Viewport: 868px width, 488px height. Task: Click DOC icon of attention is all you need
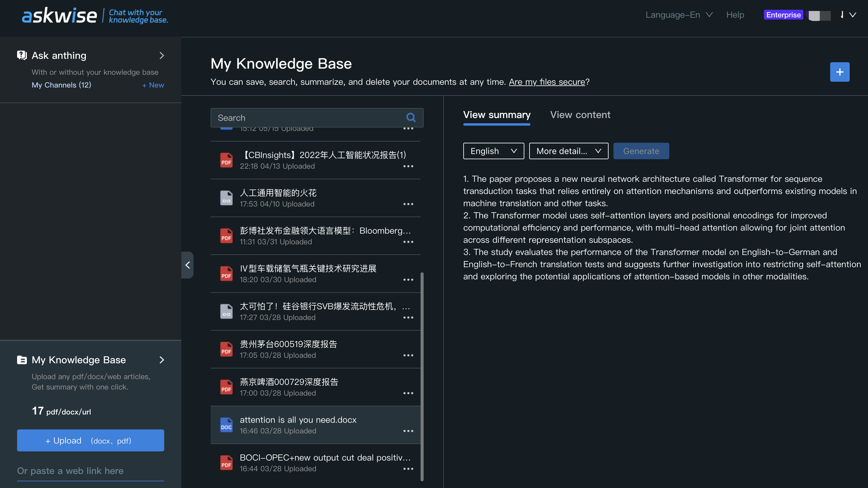point(226,425)
